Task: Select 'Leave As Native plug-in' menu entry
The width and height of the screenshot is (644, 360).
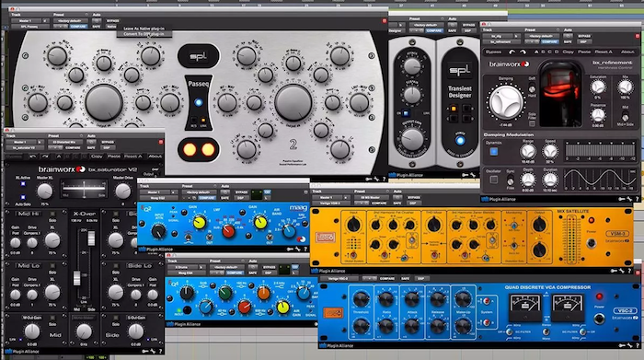Action: click(x=144, y=29)
